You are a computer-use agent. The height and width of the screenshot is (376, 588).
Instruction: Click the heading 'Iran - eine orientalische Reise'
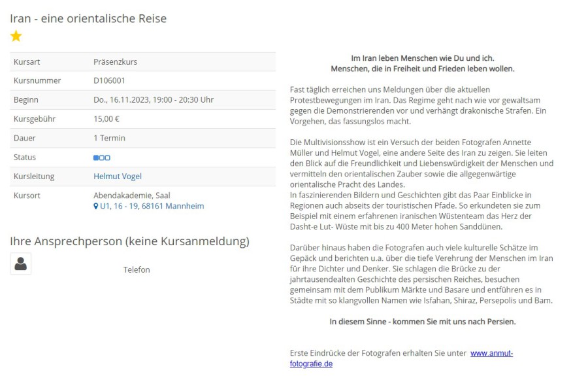click(88, 18)
